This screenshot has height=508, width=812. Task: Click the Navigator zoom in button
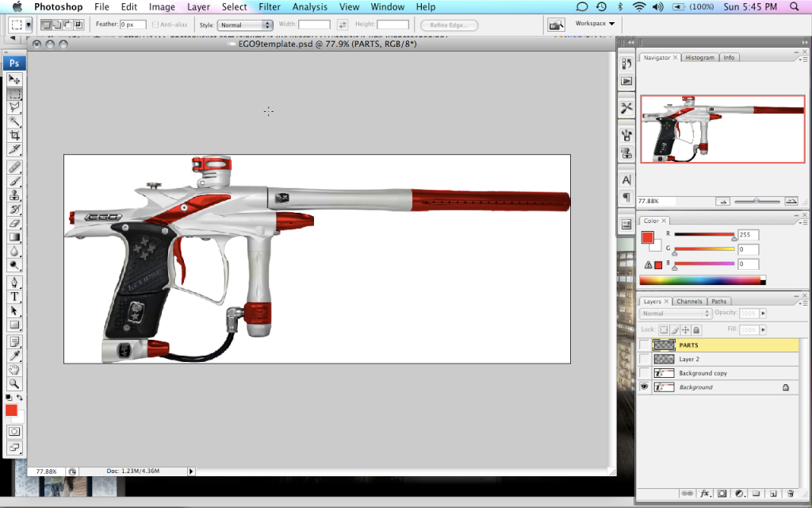point(791,201)
